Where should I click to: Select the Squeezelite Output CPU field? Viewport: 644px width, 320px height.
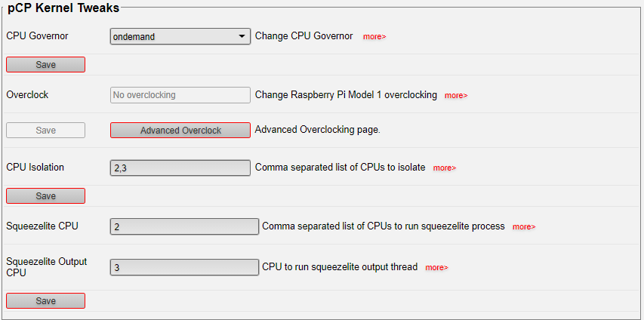[x=185, y=267]
